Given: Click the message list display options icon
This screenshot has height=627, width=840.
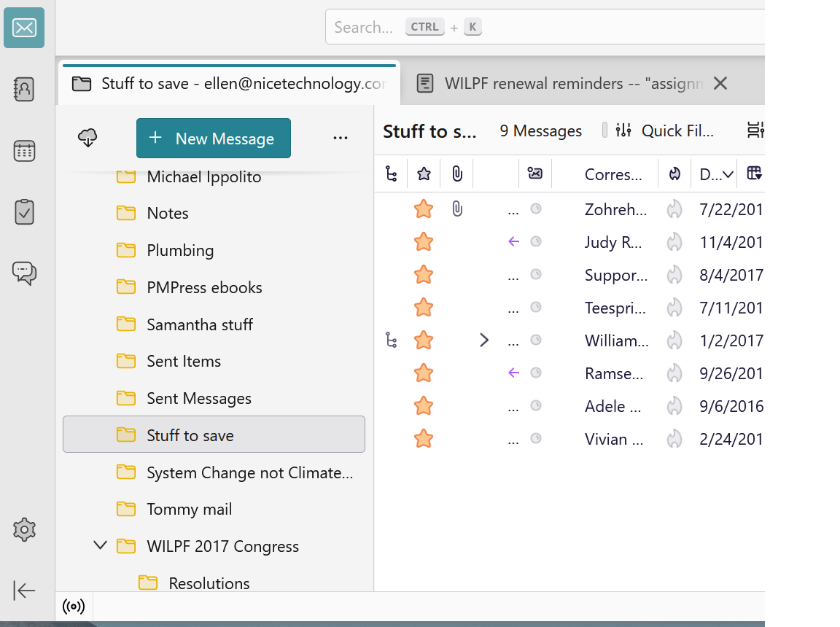Looking at the screenshot, I should [x=755, y=131].
